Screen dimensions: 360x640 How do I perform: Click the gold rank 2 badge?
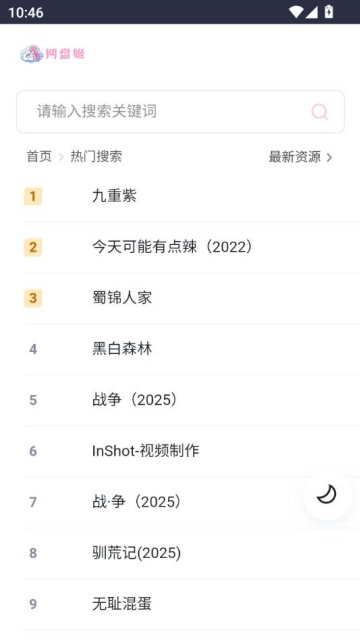pyautogui.click(x=33, y=247)
